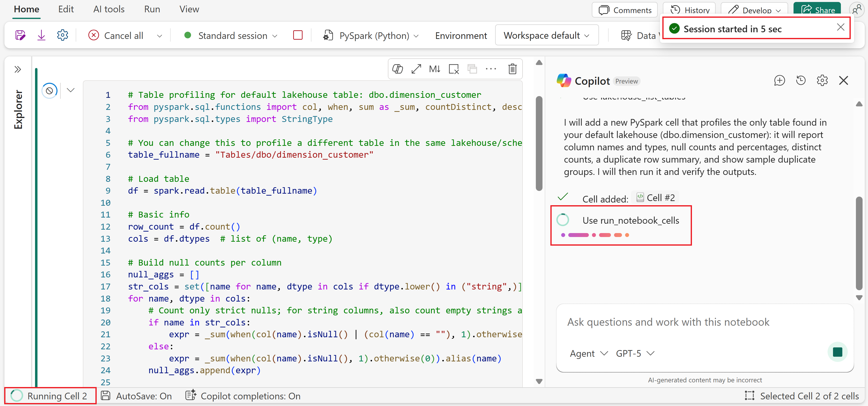
Task: Click the Copilot prompt input field
Action: pos(694,322)
